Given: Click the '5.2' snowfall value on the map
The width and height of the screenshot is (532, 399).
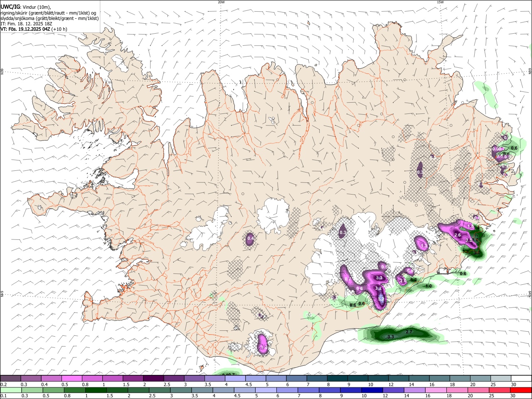Looking at the screenshot, I should (381, 299).
